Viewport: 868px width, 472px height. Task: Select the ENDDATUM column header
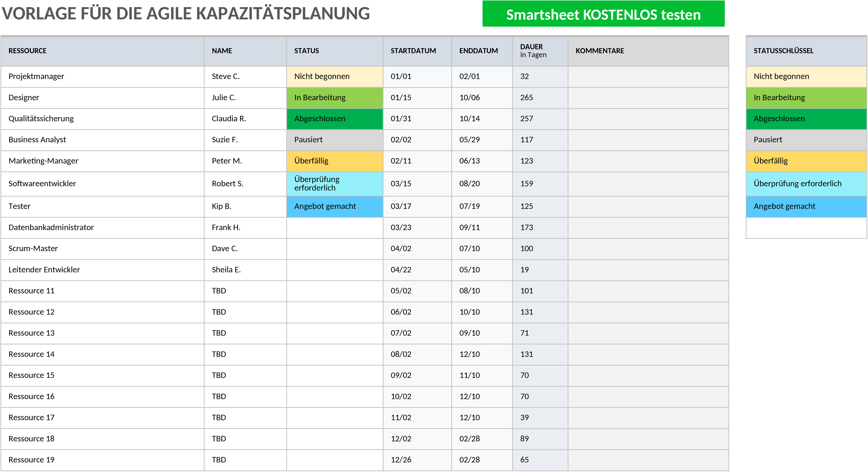482,51
